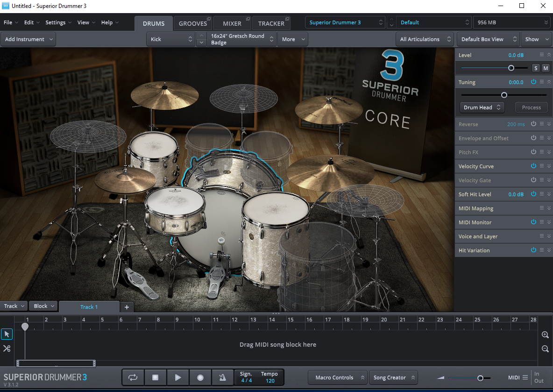Enable Envelope and Offset power button

[533, 138]
